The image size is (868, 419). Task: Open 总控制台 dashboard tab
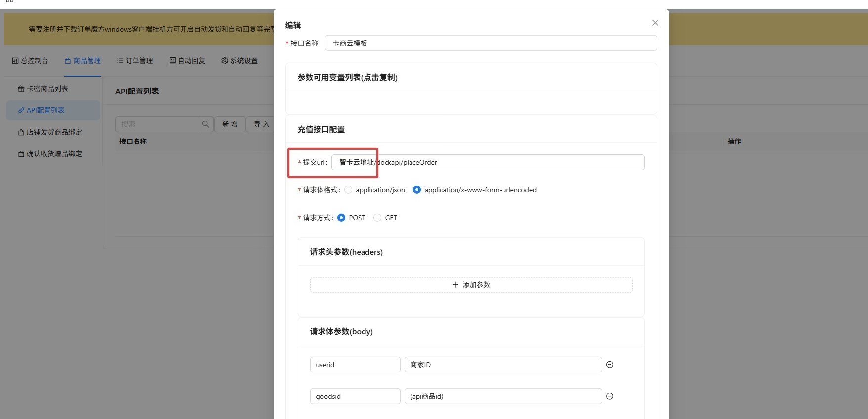[x=30, y=61]
